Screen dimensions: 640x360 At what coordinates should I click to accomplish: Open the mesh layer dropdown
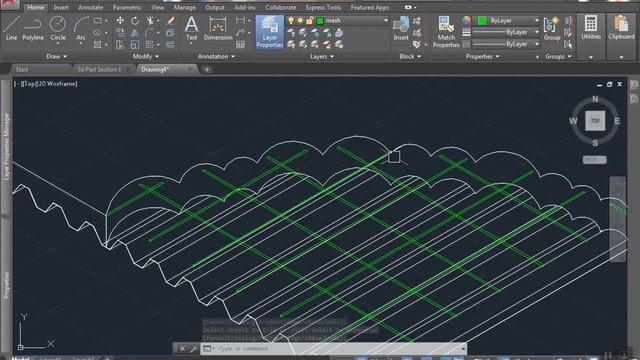coord(385,20)
